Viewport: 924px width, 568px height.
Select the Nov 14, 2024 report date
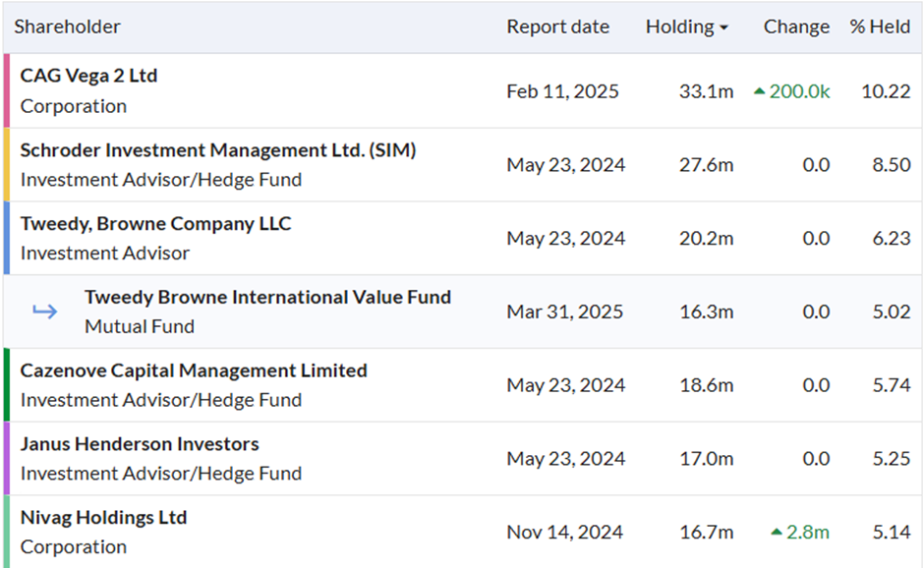564,532
